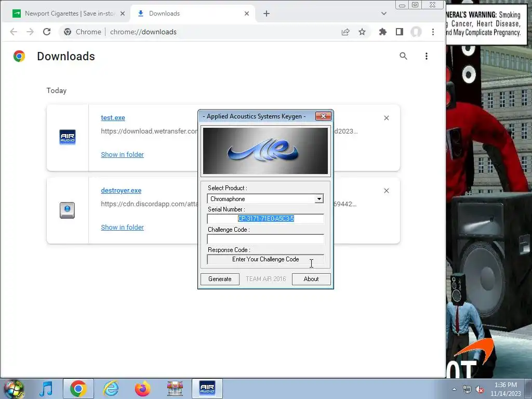Screen dimensions: 532x399
Task: Open the taskbar clock showing 1:36 PM
Action: [506, 389]
